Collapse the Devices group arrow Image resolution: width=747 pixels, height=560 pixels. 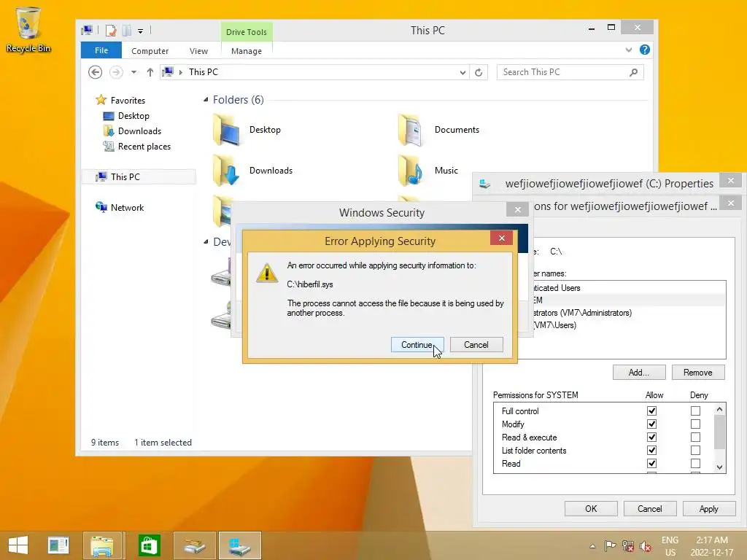(206, 242)
